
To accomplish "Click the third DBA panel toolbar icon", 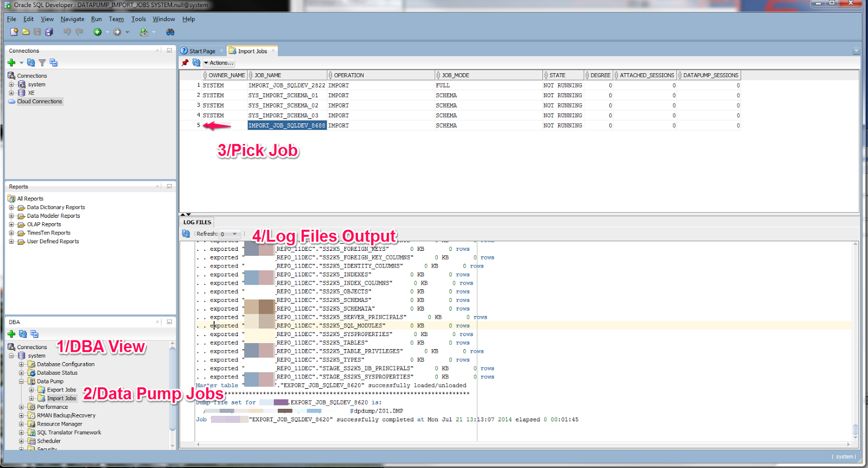I will [x=34, y=334].
